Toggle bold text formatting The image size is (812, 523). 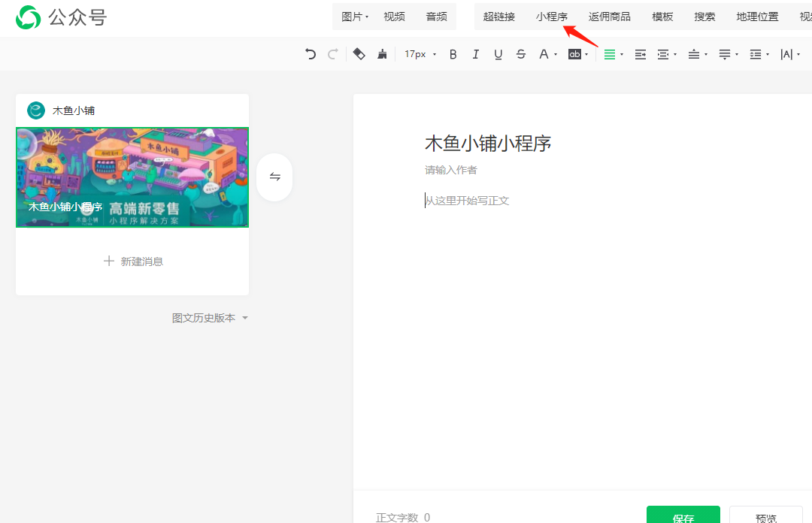tap(453, 54)
